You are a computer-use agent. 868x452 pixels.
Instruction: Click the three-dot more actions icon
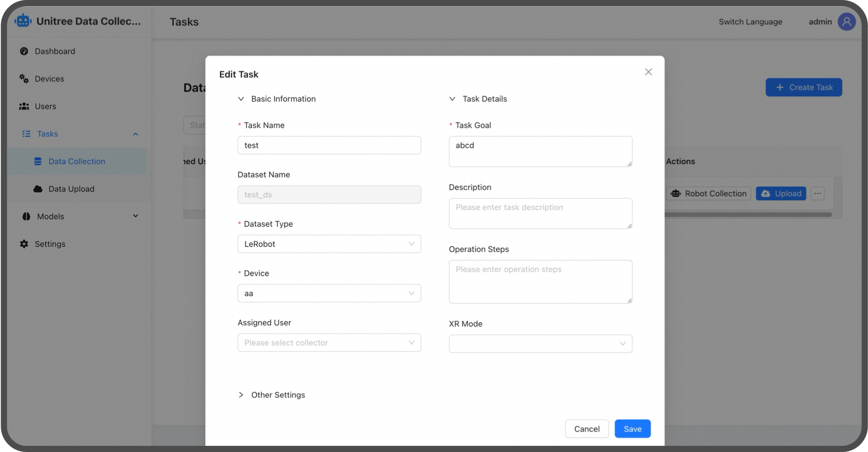pos(818,194)
